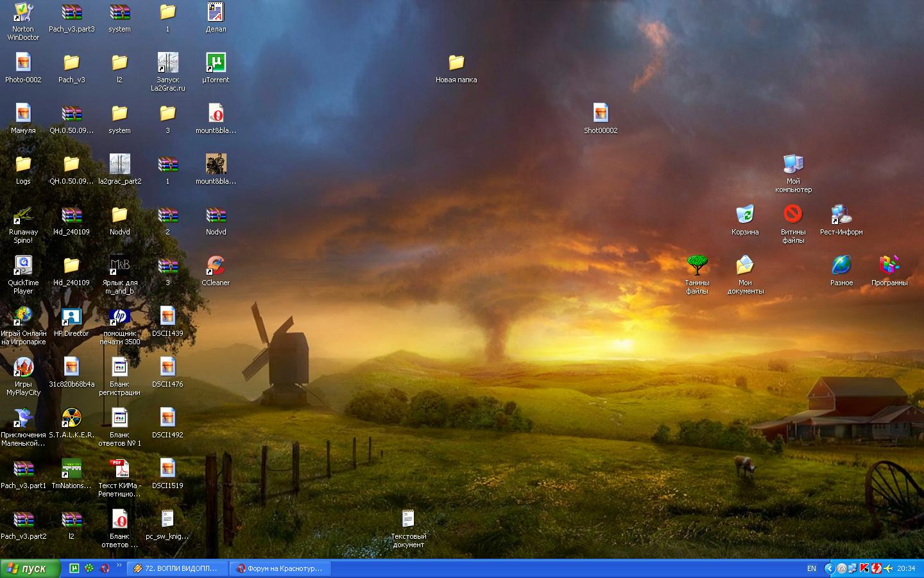Open network connection tray icon
Image resolution: width=924 pixels, height=578 pixels.
[x=853, y=568]
